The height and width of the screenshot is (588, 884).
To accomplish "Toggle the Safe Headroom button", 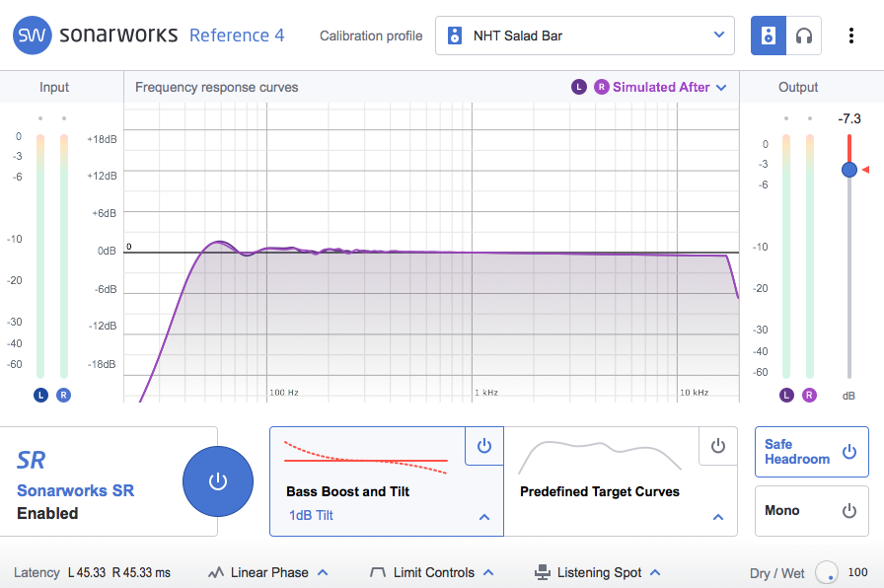I will click(811, 452).
